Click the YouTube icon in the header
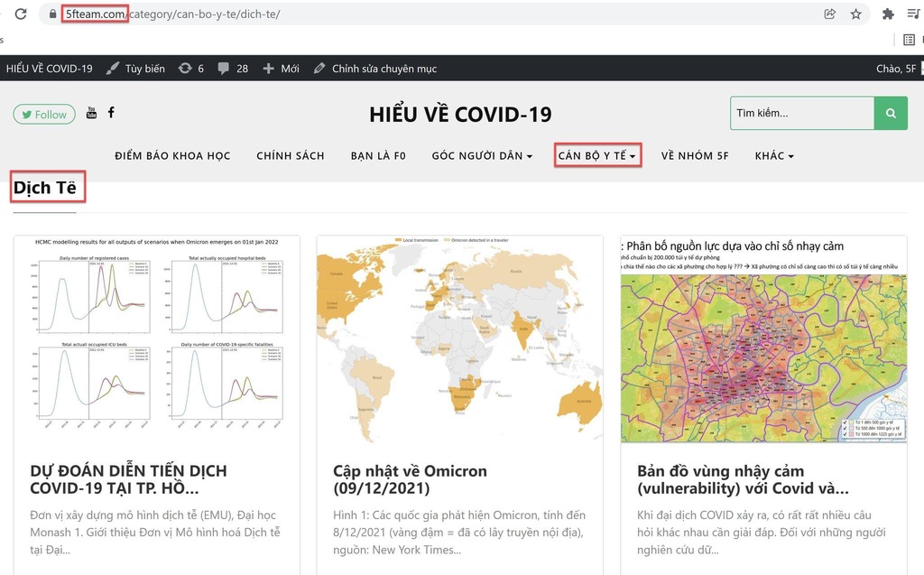 pyautogui.click(x=91, y=113)
